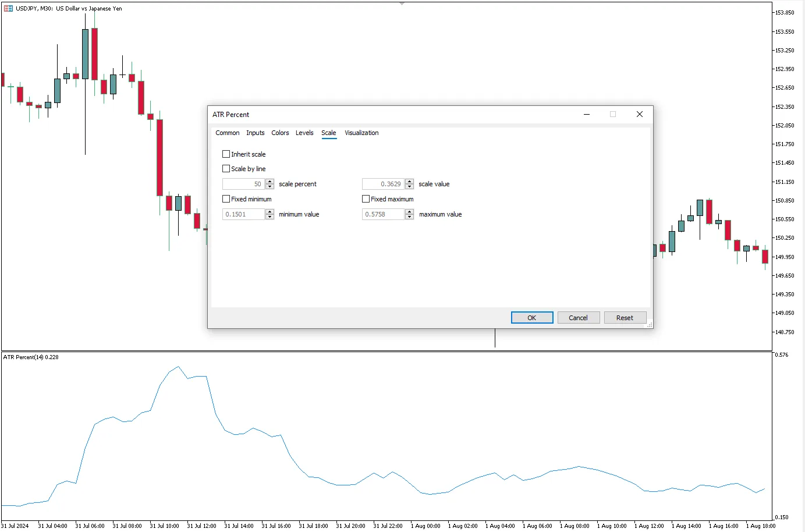Open the Inputs tab

(x=255, y=133)
